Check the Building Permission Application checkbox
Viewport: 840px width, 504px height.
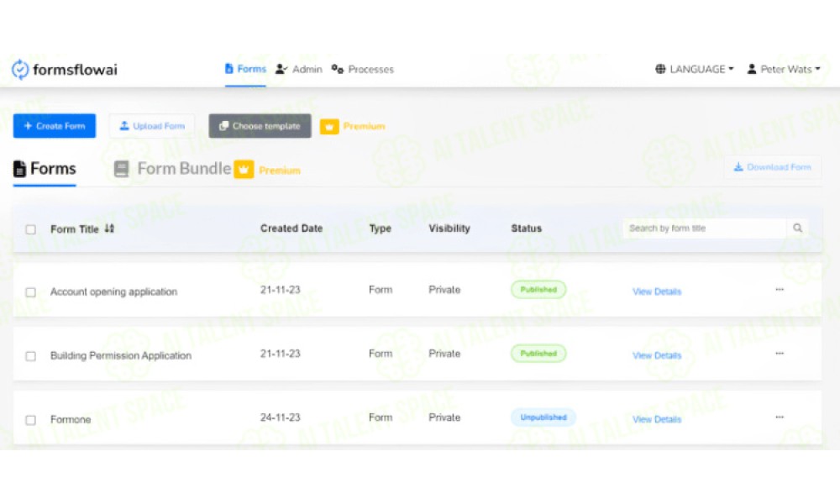click(x=31, y=355)
